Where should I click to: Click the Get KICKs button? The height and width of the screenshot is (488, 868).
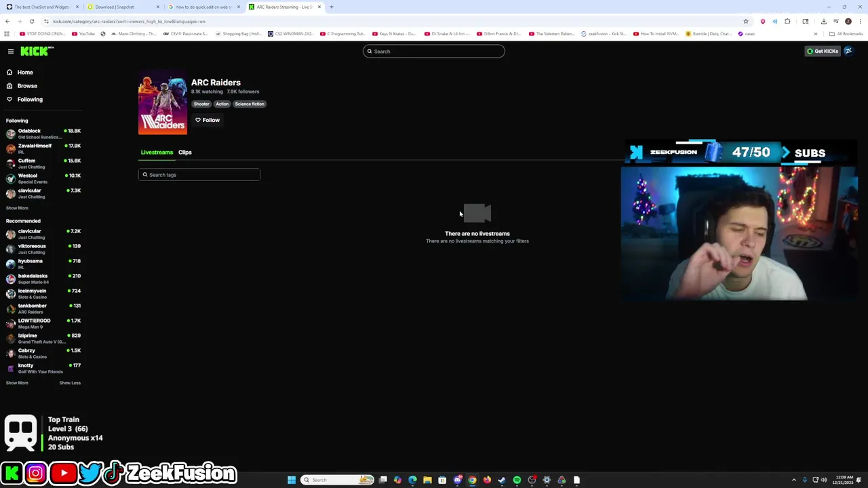(x=822, y=51)
